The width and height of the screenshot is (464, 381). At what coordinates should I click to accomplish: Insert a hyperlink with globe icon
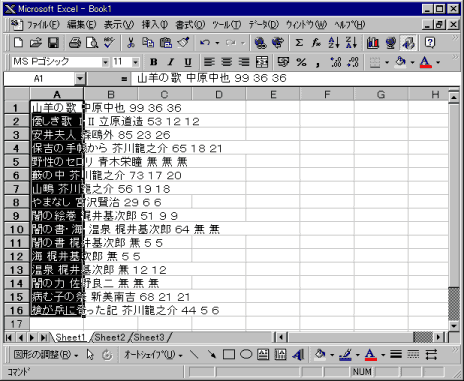pos(260,43)
